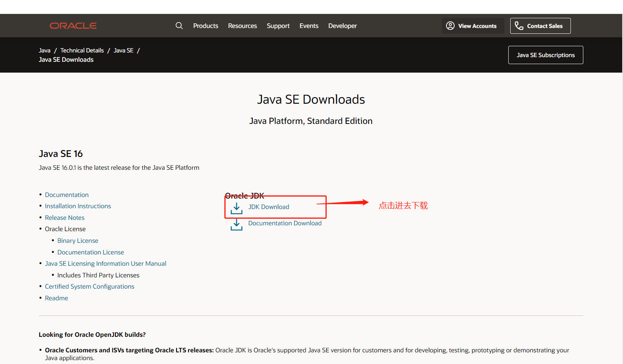Open Documentation License link
This screenshot has height=364, width=623.
click(91, 252)
